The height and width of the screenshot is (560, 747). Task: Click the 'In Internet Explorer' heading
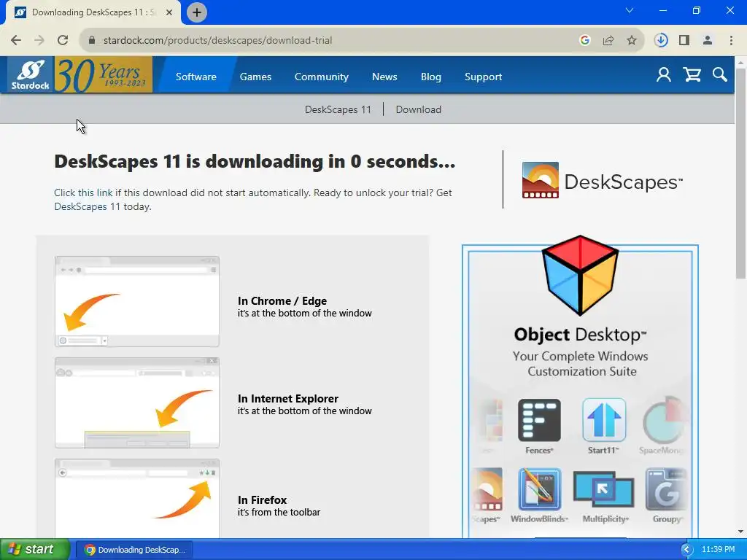click(287, 399)
